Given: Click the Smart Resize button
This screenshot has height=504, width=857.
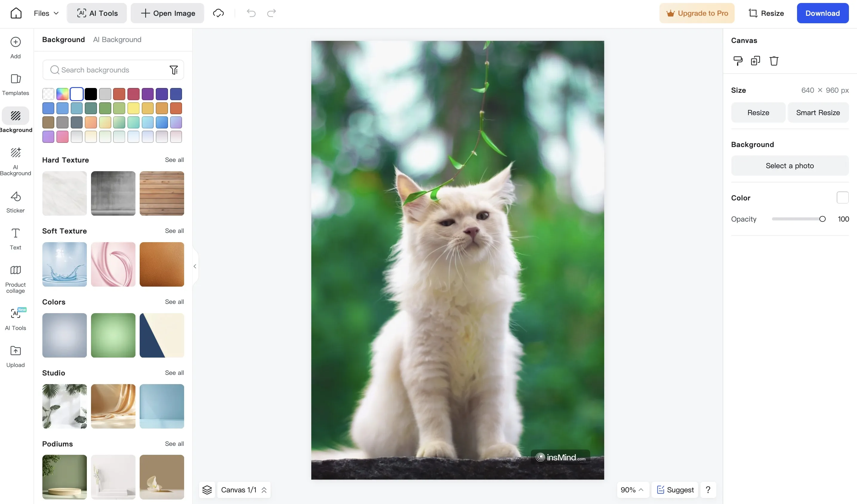Looking at the screenshot, I should (818, 112).
